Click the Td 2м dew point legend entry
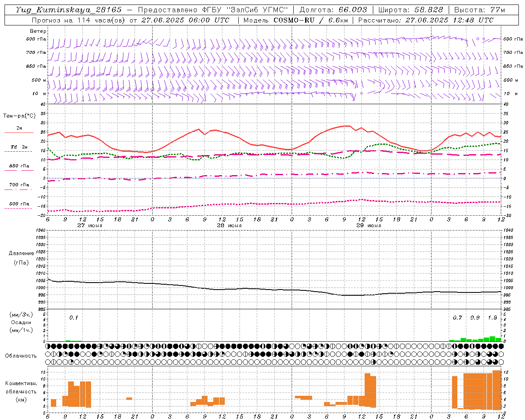The image size is (525, 420). (19, 147)
